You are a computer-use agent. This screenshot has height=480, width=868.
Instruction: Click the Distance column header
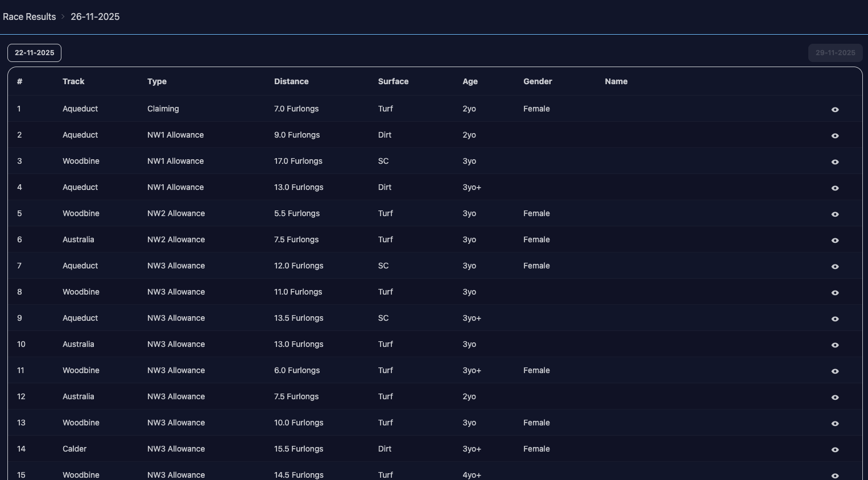291,81
